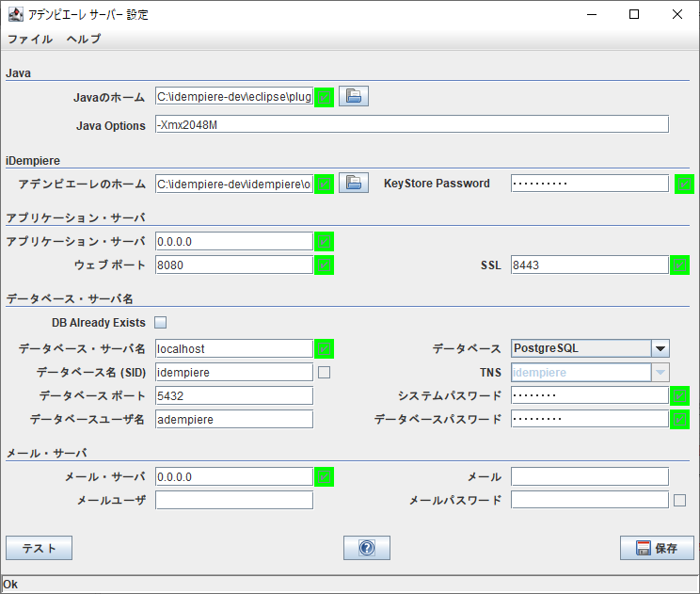Click green check beside データベースパスワード
Image resolution: width=700 pixels, height=594 pixels.
click(x=679, y=419)
